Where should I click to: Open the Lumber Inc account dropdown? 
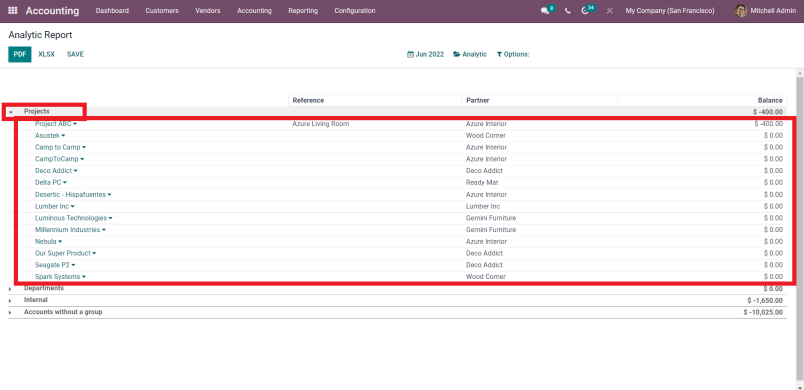pos(72,207)
